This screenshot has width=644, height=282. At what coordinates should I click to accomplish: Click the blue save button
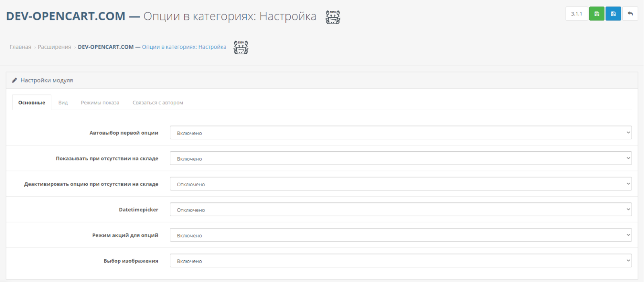[x=613, y=14]
